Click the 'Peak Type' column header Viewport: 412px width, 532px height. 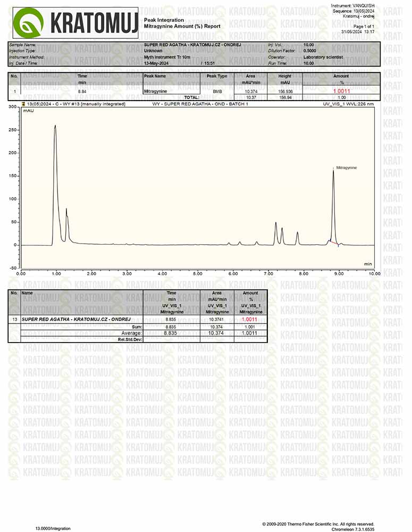(x=217, y=76)
